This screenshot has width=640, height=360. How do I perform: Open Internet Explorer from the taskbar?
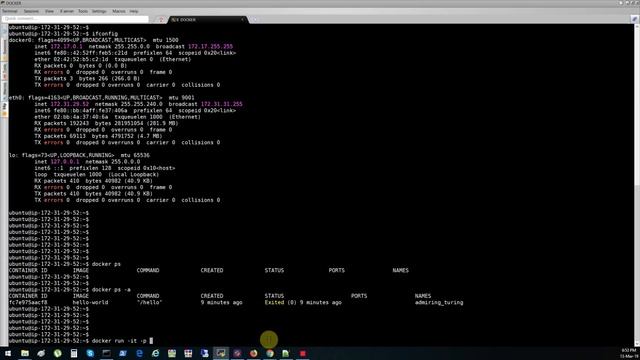156,353
